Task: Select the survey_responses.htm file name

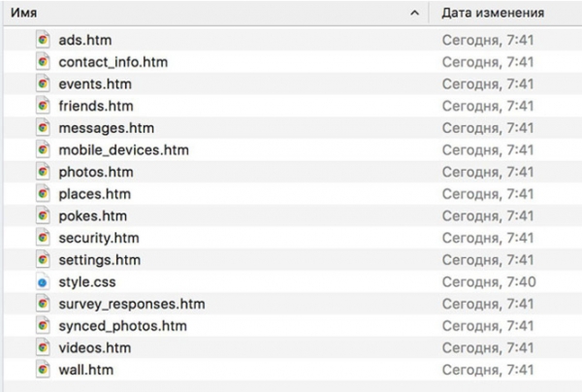Action: coord(131,304)
